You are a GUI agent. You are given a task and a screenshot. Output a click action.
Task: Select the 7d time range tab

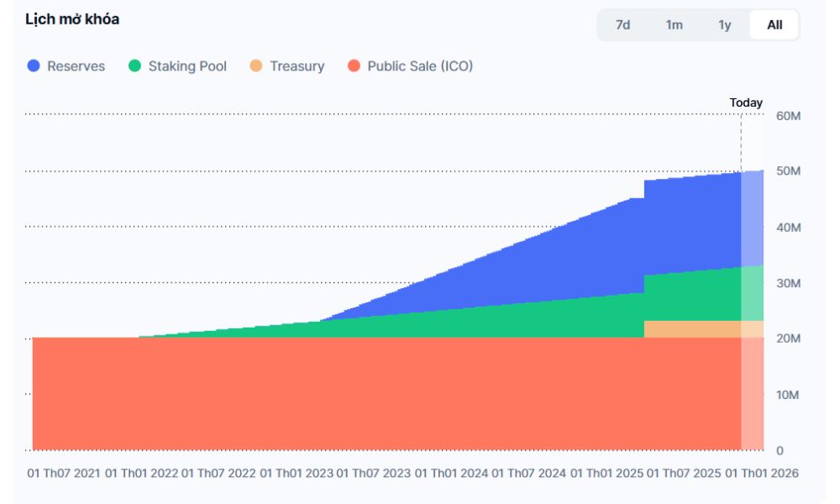click(x=622, y=25)
